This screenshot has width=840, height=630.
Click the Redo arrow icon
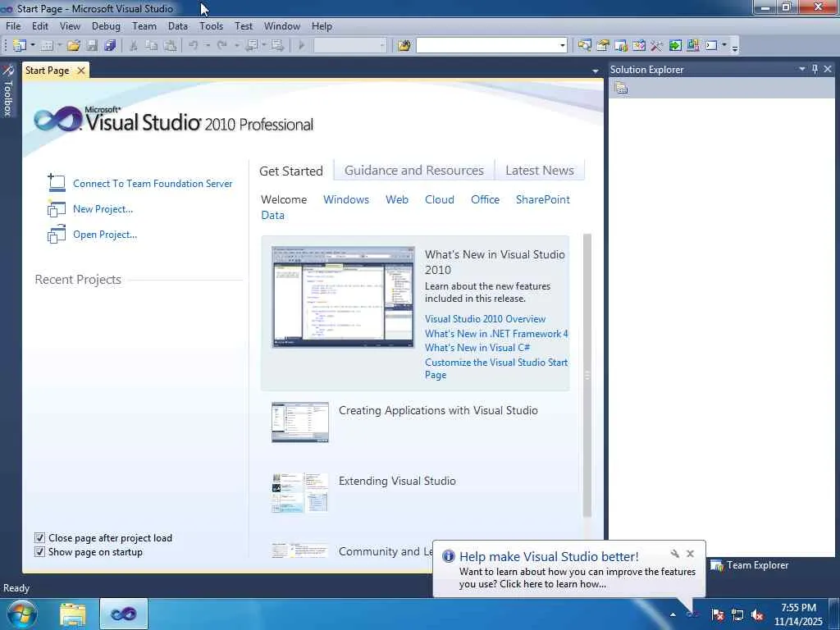point(221,46)
